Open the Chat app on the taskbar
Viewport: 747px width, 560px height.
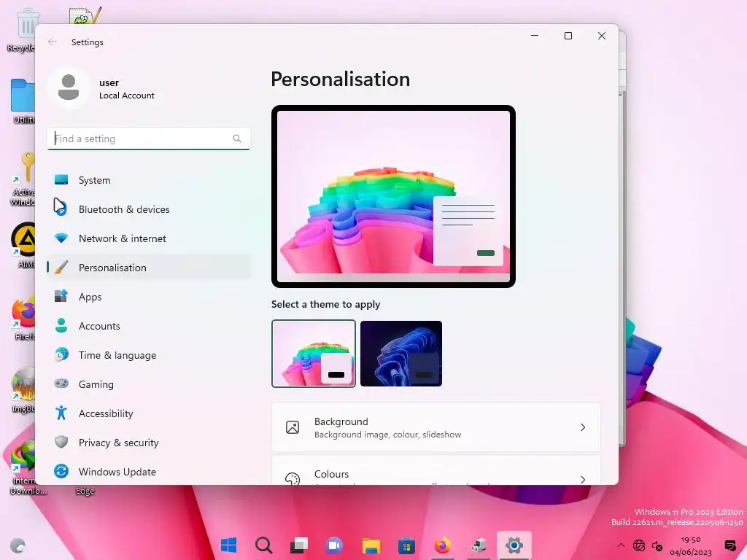pos(334,545)
